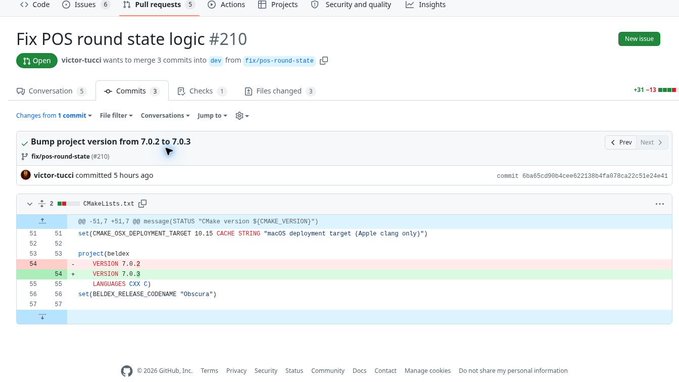Click Manage cookies in footer
Image resolution: width=679 pixels, height=382 pixels.
coord(427,371)
